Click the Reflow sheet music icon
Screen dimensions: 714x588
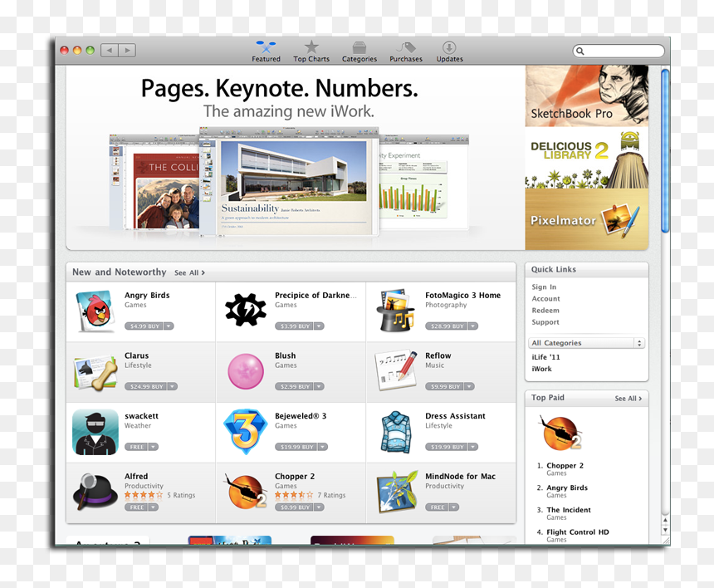click(x=396, y=370)
